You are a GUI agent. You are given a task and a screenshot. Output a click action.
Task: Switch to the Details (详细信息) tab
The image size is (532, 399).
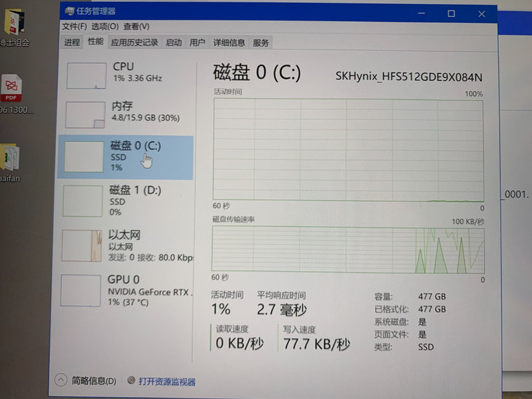pyautogui.click(x=229, y=43)
